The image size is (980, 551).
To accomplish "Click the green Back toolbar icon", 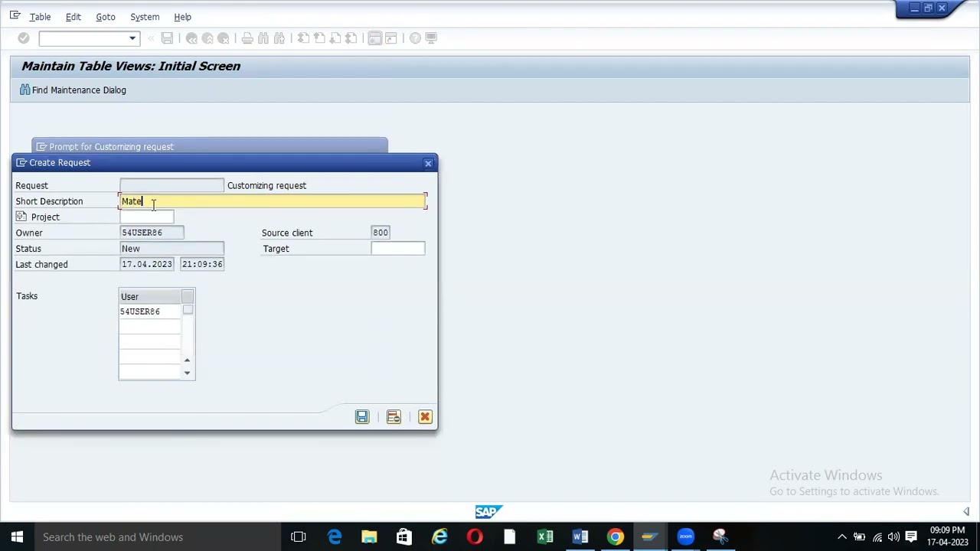I will coord(191,38).
